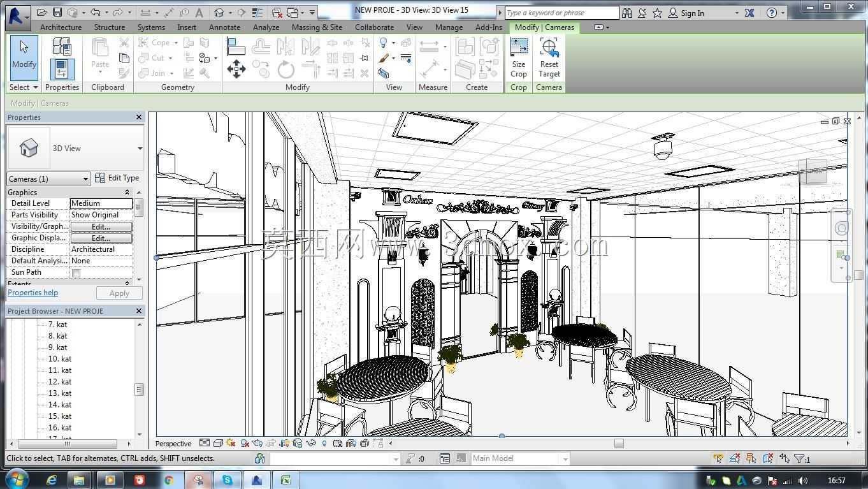
Task: Undo the last action
Action: (x=96, y=13)
